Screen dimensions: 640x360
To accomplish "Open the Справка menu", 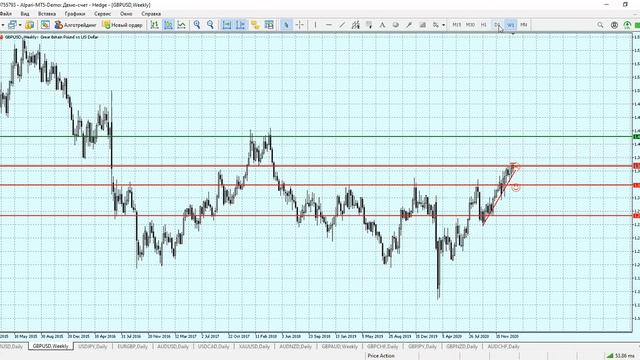I will click(151, 13).
